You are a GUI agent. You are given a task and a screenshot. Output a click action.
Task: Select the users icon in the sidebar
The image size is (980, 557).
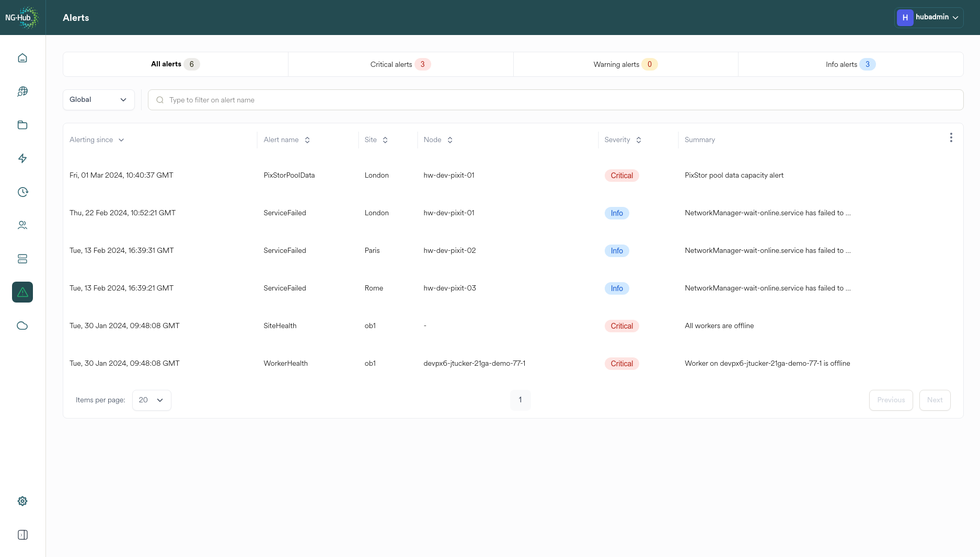pos(22,225)
